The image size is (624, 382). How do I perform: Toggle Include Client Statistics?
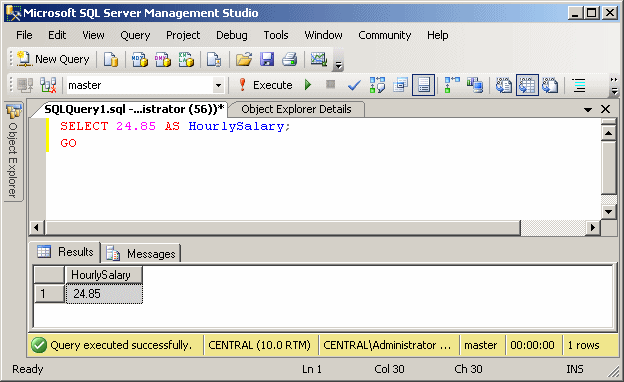(x=475, y=85)
